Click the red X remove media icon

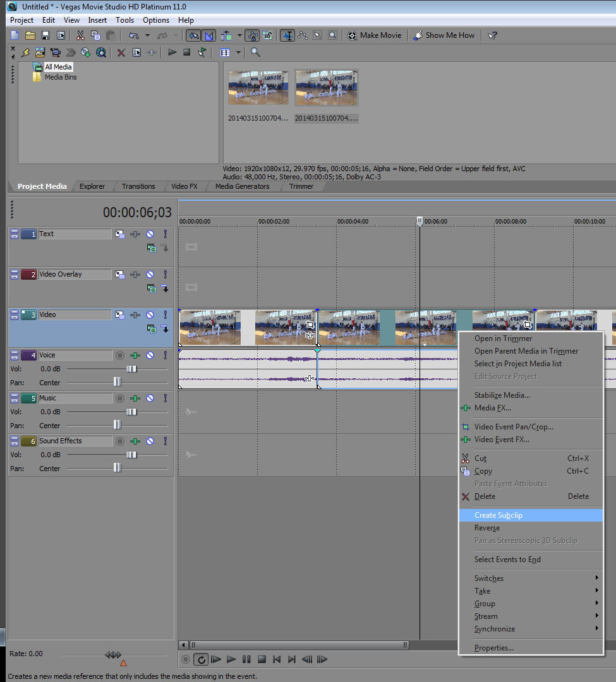click(121, 52)
